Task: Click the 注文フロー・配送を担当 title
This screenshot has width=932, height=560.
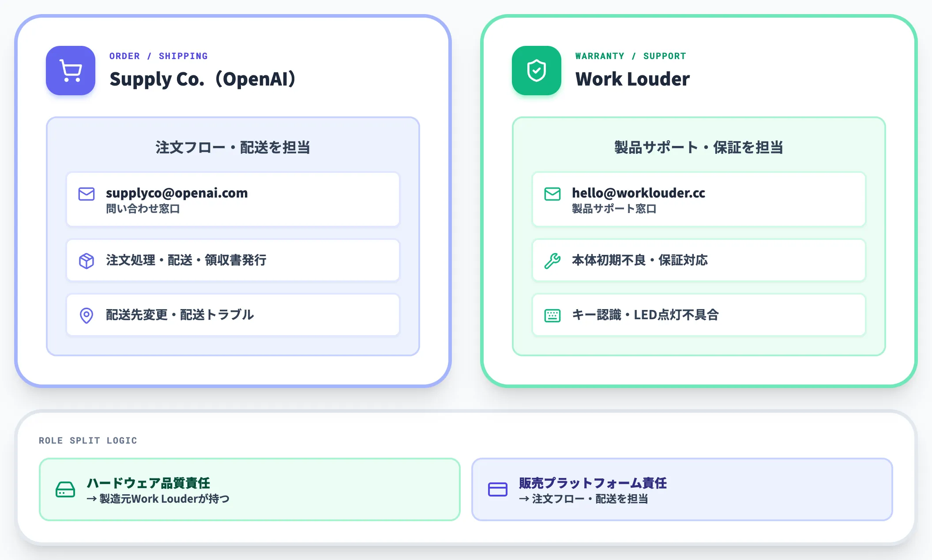Action: click(233, 147)
